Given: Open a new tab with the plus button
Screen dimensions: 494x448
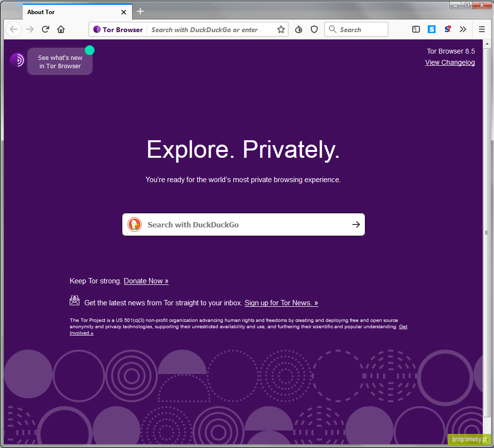Looking at the screenshot, I should pyautogui.click(x=140, y=12).
